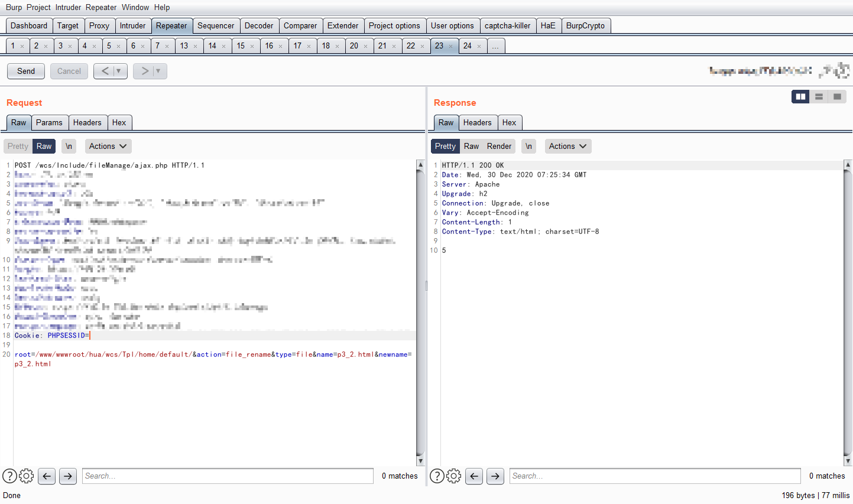Screen dimensions: 853x504
Task: Open User options tab
Action: (452, 25)
